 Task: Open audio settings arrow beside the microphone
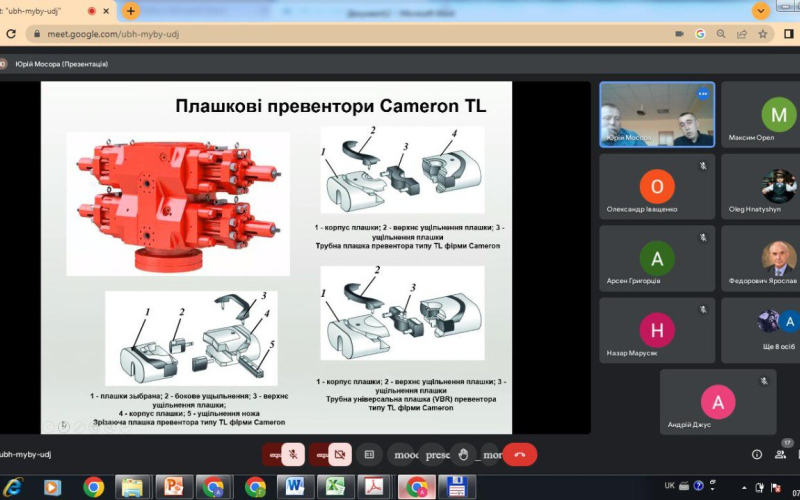pyautogui.click(x=273, y=454)
